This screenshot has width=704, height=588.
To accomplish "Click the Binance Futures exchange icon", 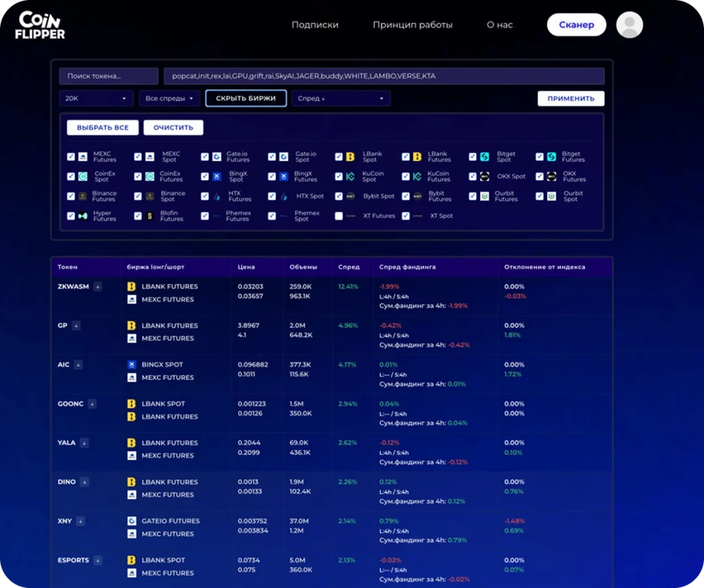I will point(82,196).
